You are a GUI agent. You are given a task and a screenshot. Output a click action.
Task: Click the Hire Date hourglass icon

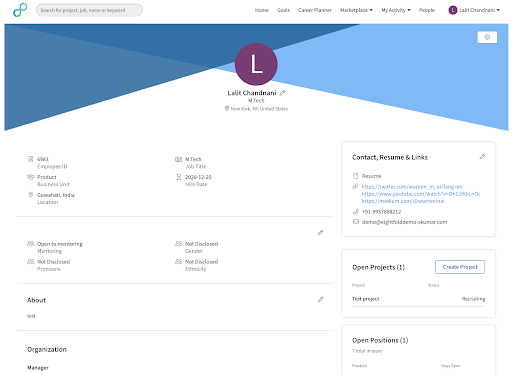click(x=179, y=177)
